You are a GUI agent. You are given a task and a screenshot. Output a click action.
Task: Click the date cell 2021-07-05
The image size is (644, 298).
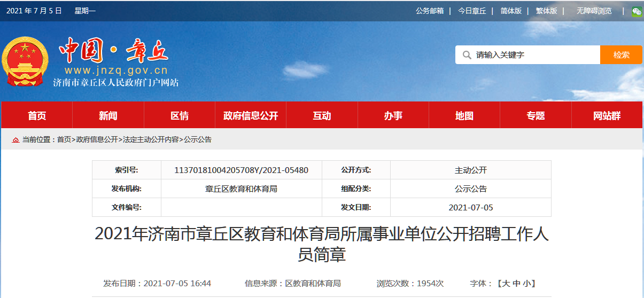(471, 207)
